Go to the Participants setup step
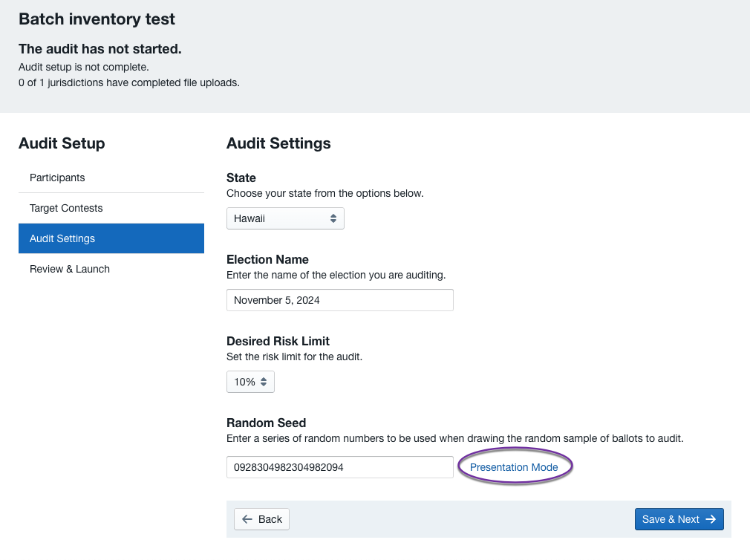The height and width of the screenshot is (560, 750). [x=57, y=178]
